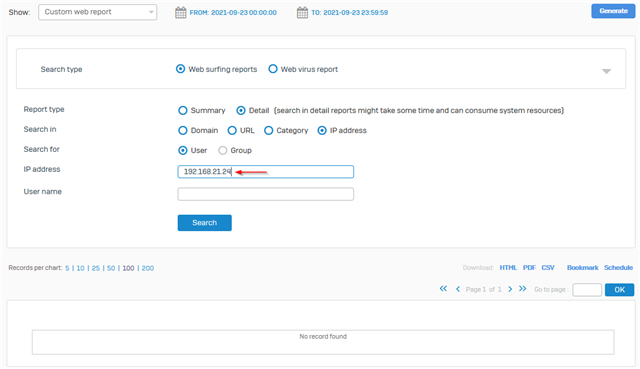Download report as PDF

coord(529,268)
